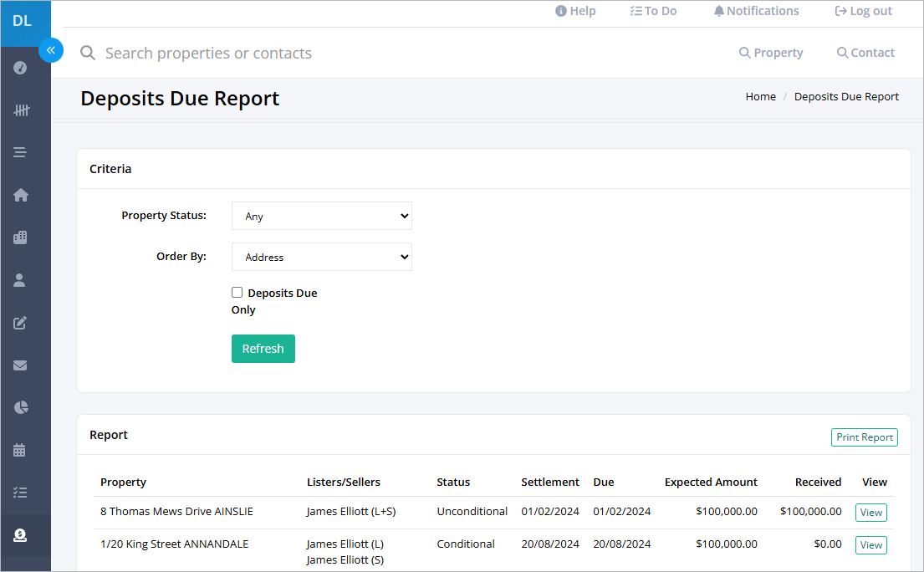924x572 pixels.
Task: Click the Print Report button
Action: [864, 437]
